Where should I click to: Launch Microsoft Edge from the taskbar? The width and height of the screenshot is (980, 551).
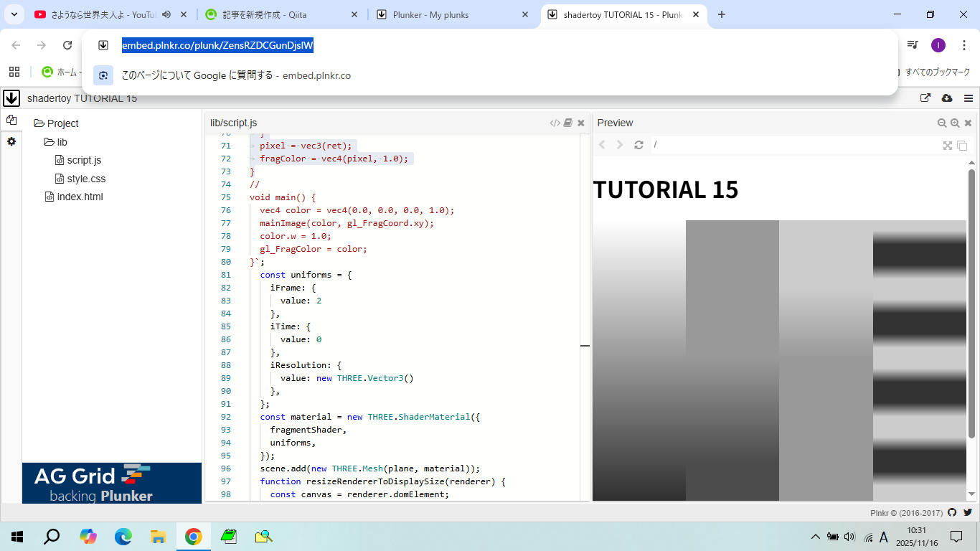pos(123,537)
